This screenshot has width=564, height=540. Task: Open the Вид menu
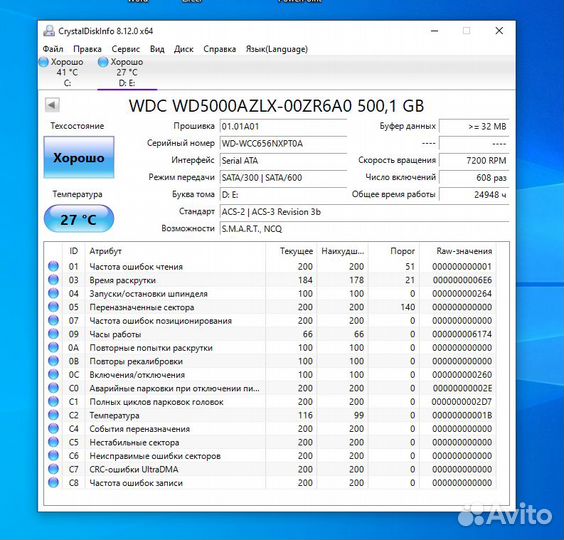[157, 49]
